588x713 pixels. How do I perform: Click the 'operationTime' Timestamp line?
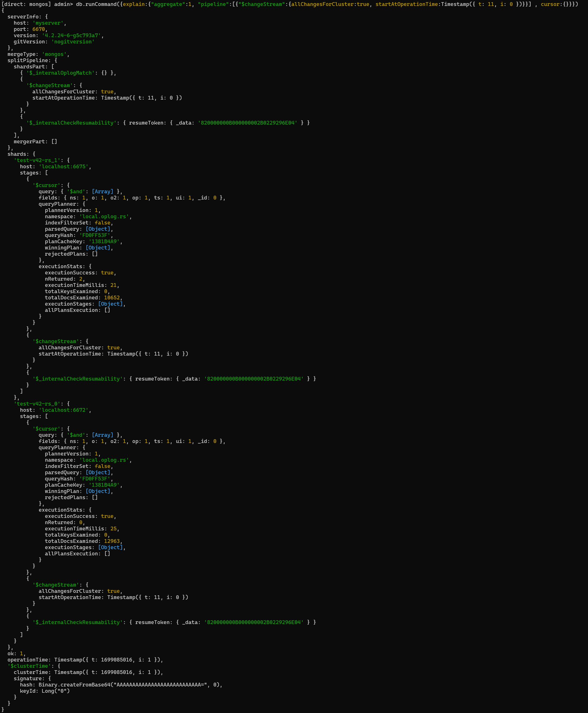click(85, 660)
